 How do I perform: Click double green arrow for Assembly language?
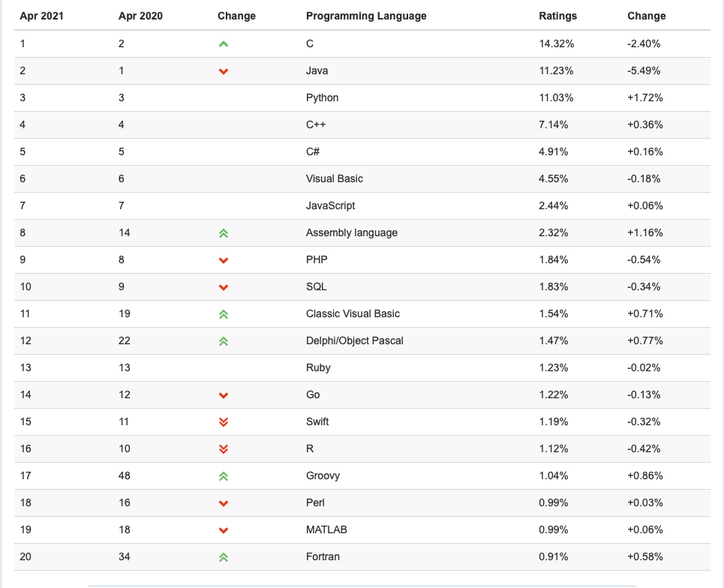224,233
